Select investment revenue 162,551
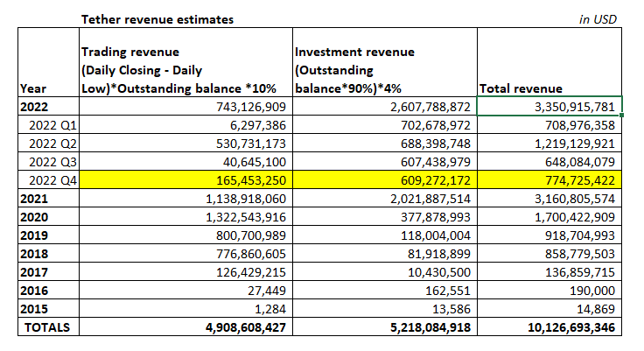The image size is (644, 351). 385,291
